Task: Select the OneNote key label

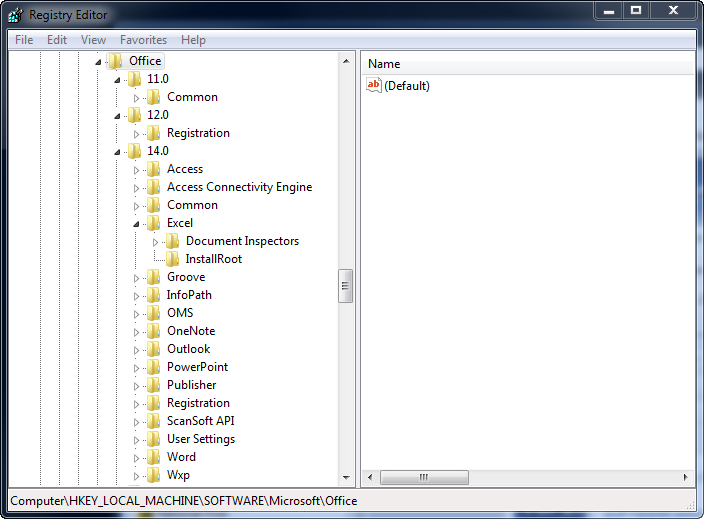Action: pos(191,331)
